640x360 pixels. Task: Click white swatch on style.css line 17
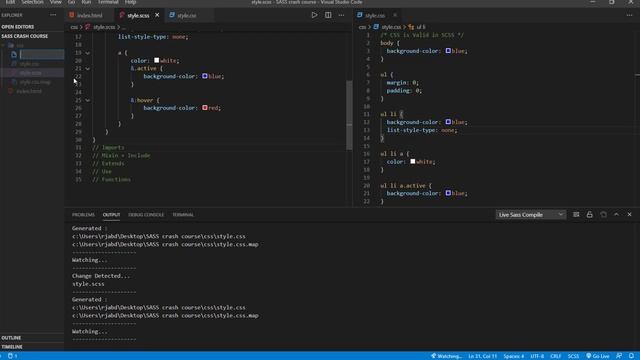click(x=413, y=162)
